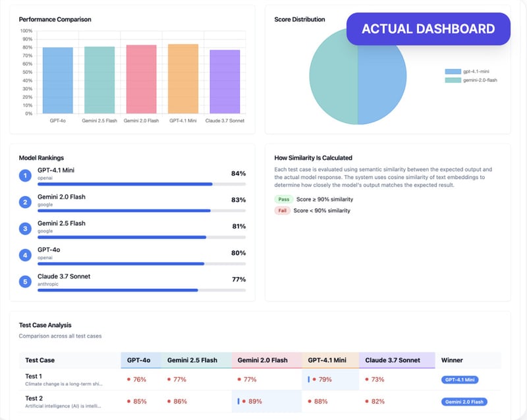527x420 pixels.
Task: Click the Gemini 2.0 Flash winner pill for Test 2
Action: [x=464, y=402]
